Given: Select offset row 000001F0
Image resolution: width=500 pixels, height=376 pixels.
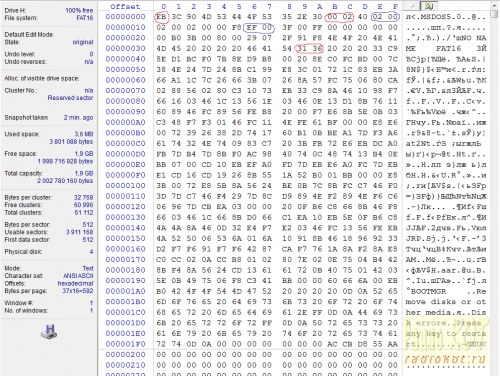Looking at the screenshot, I should point(126,344).
